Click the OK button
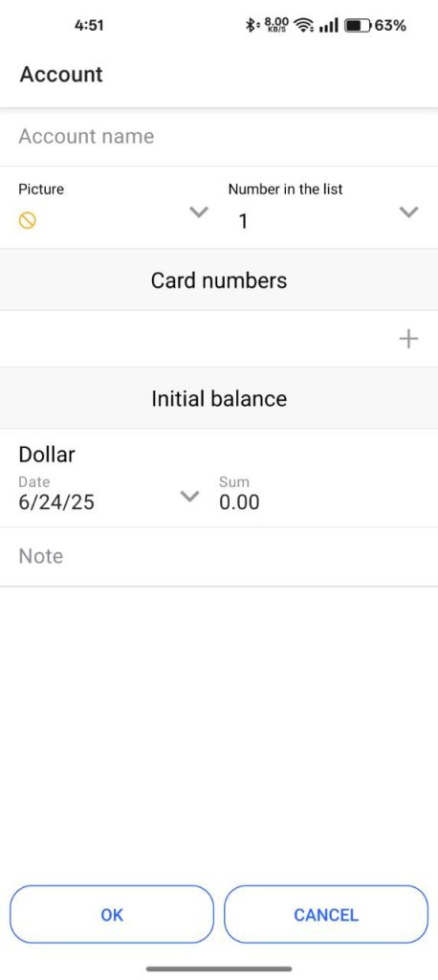The image size is (438, 980). 112,914
